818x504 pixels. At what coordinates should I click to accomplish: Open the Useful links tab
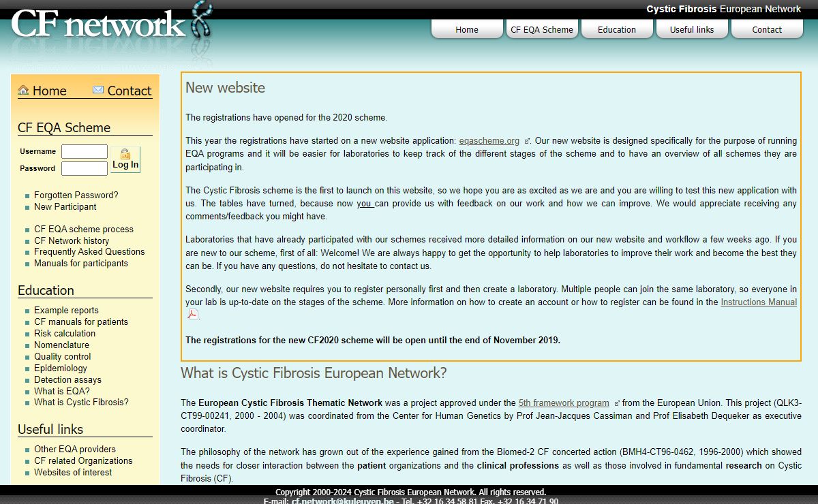click(692, 29)
